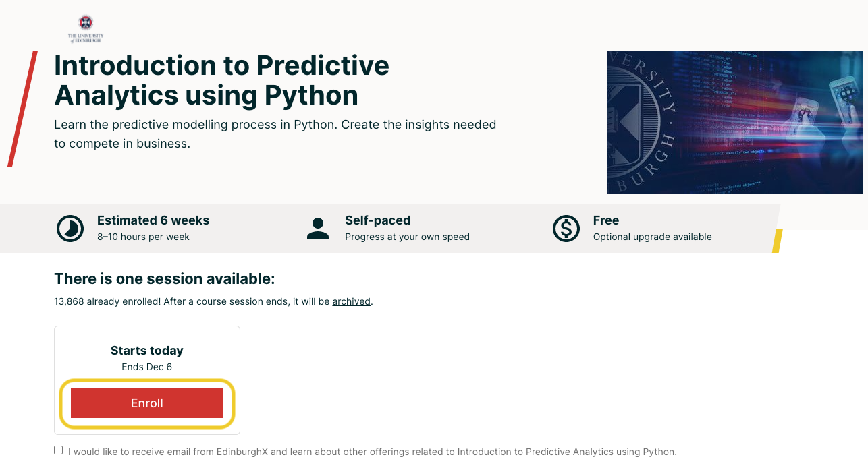Image resolution: width=868 pixels, height=472 pixels.
Task: Click the course description paragraph
Action: point(275,134)
